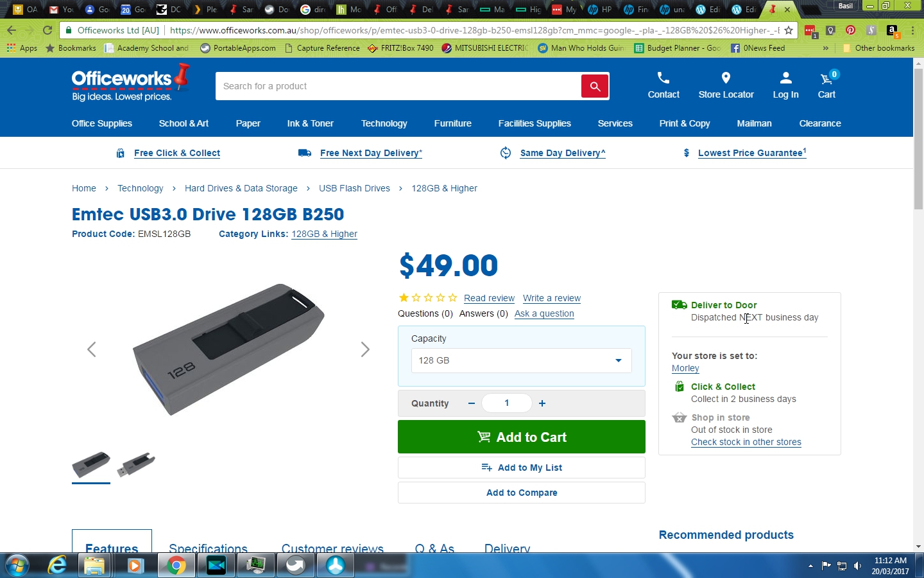The height and width of the screenshot is (578, 924).
Task: Open Free Click & Collect link
Action: coord(177,153)
